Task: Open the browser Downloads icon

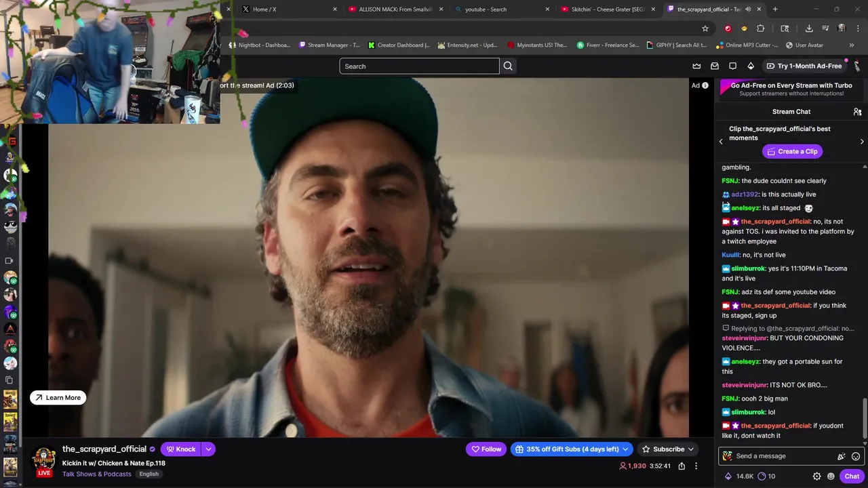Action: click(809, 28)
